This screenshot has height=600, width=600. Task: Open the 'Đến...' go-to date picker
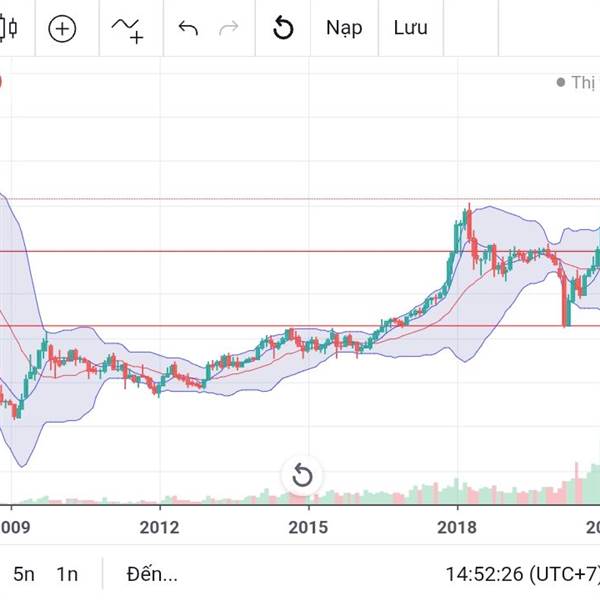point(152,574)
